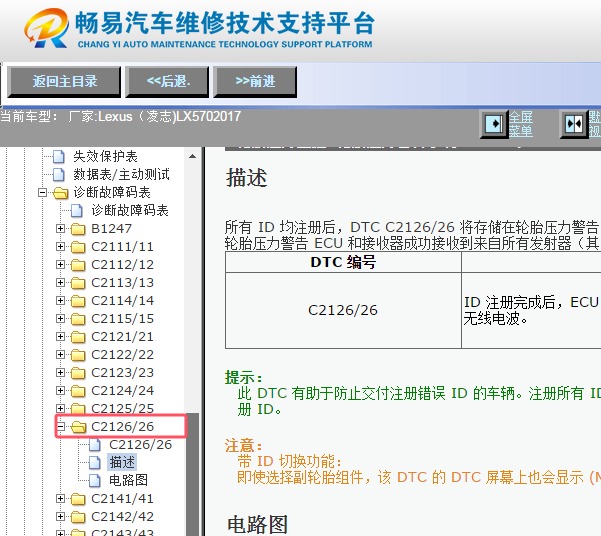Image resolution: width=601 pixels, height=536 pixels.
Task: Expand the B1247 folder
Action: coord(60,229)
